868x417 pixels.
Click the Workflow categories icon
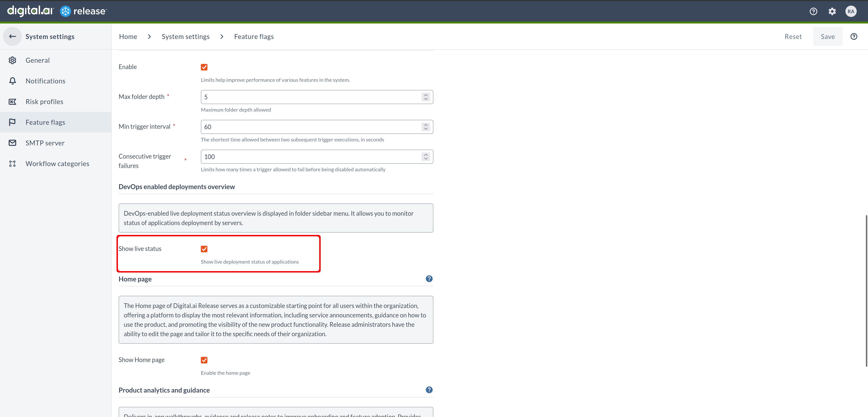coord(12,164)
